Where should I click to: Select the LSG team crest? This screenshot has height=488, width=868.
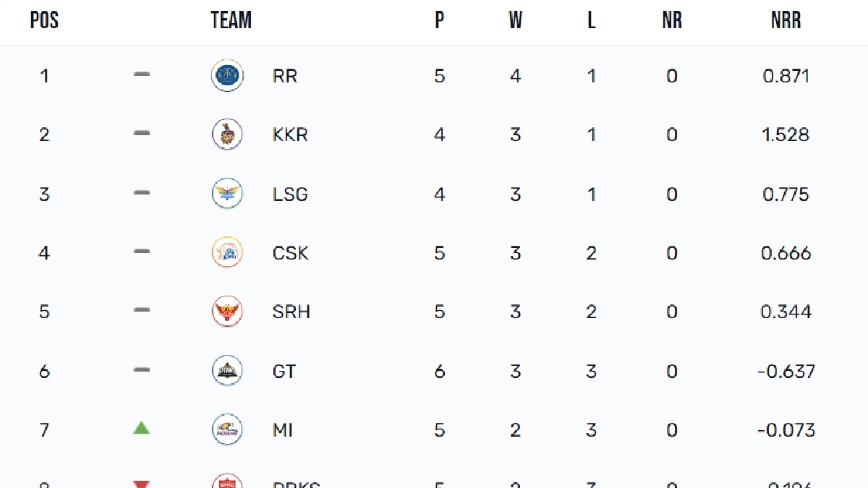pyautogui.click(x=227, y=194)
